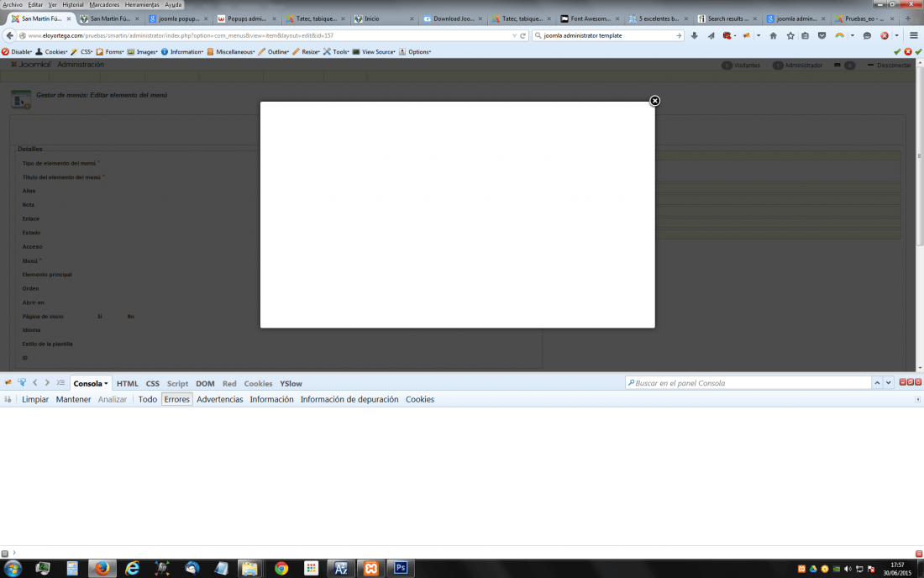Toggle the Errores console filter
The width and height of the screenshot is (924, 578).
tap(176, 399)
